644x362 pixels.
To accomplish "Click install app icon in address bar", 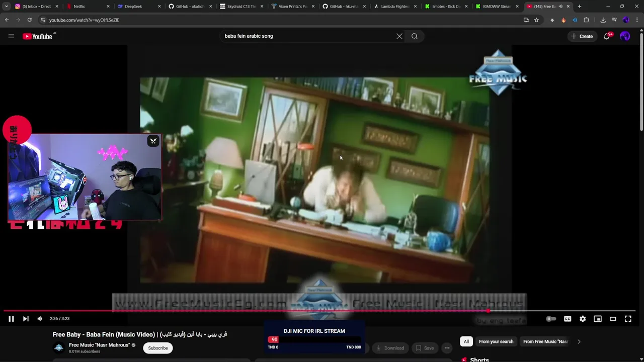I will click(526, 20).
